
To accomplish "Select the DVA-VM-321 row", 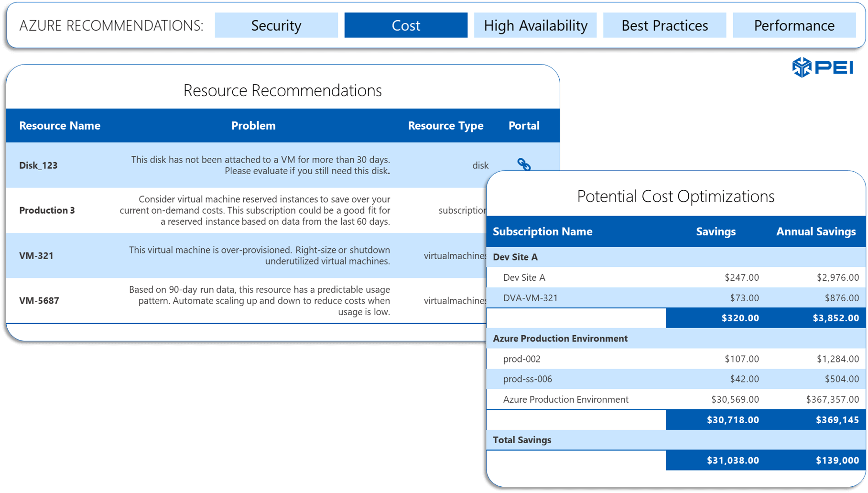I will [676, 298].
